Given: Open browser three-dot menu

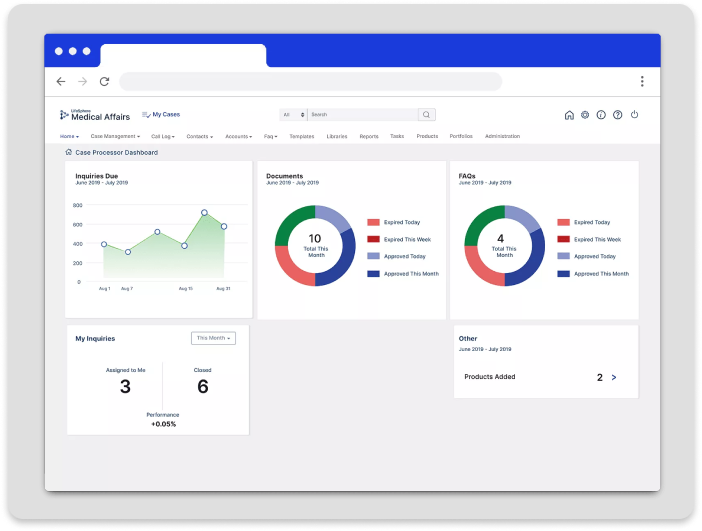Looking at the screenshot, I should (x=642, y=82).
